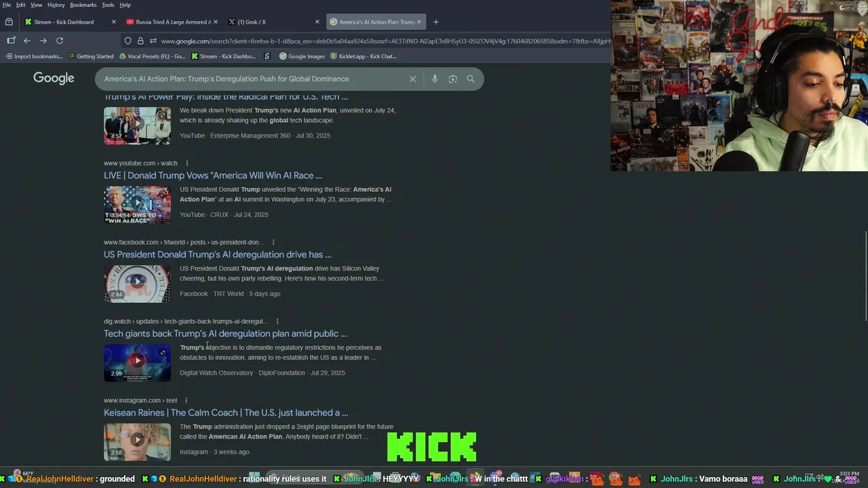
Task: Open the Help menu
Action: tap(125, 5)
